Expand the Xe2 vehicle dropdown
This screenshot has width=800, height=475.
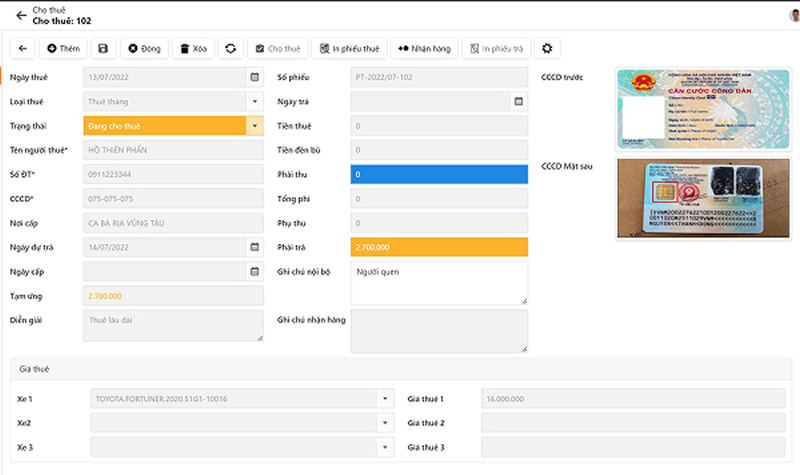385,423
